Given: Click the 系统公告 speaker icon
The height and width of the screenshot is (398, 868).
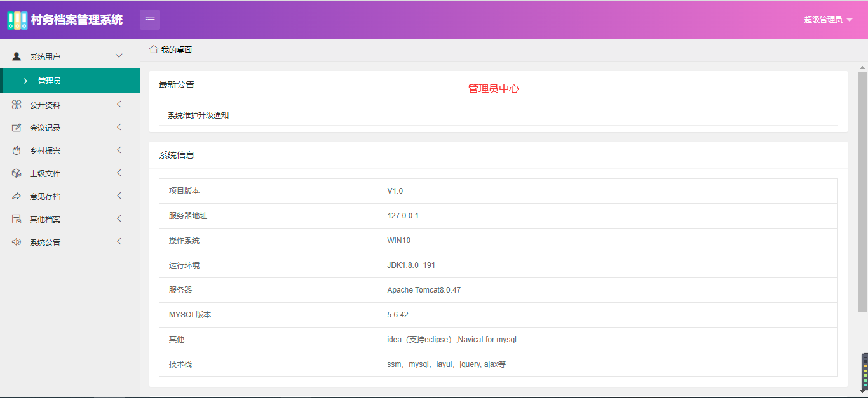Looking at the screenshot, I should [x=17, y=242].
